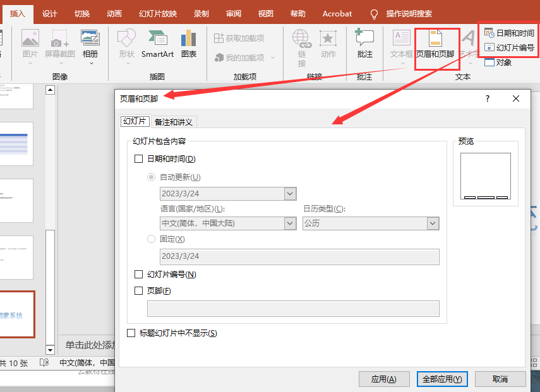
Task: Toggle 标题幻灯片中不显示 checkbox
Action: pos(131,333)
